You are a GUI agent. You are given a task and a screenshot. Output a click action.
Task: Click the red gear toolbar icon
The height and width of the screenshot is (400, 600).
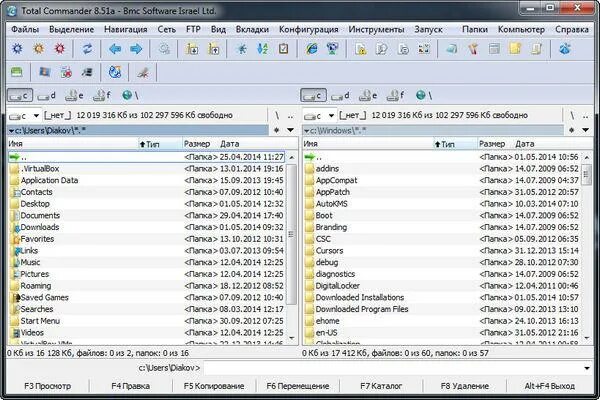[x=60, y=49]
